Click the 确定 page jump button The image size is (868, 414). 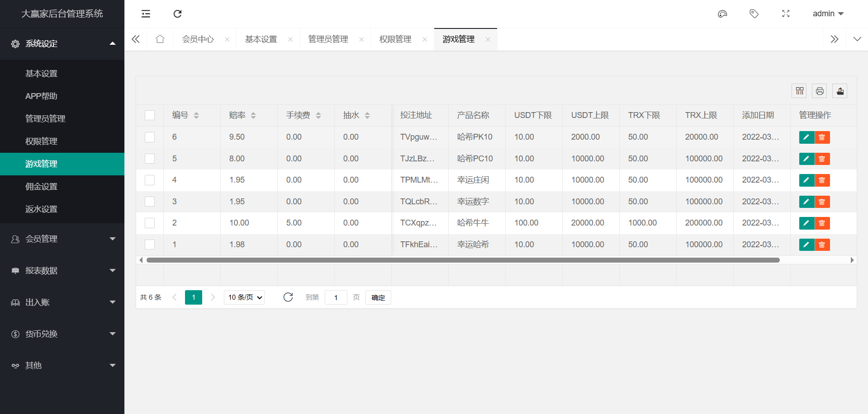point(378,297)
